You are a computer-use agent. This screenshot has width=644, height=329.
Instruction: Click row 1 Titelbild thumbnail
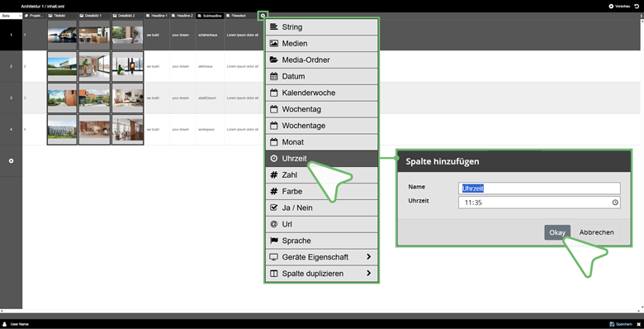click(62, 35)
